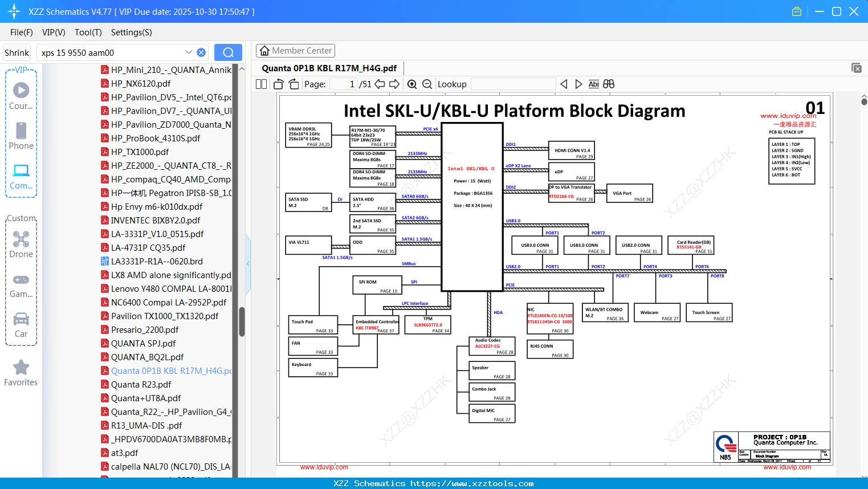The width and height of the screenshot is (868, 489).
Task: Open QUANTA_BQ2L.pdf
Action: click(147, 357)
